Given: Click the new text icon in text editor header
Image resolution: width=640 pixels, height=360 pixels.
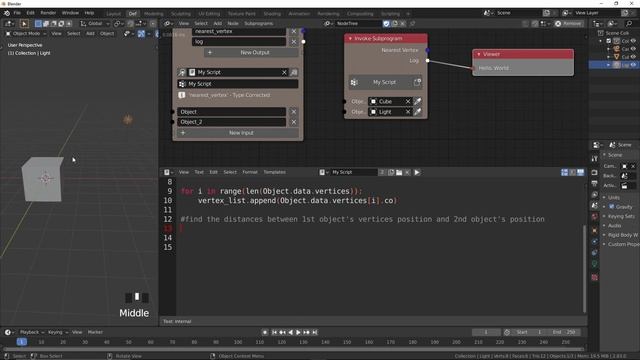Looking at the screenshot, I should point(391,172).
